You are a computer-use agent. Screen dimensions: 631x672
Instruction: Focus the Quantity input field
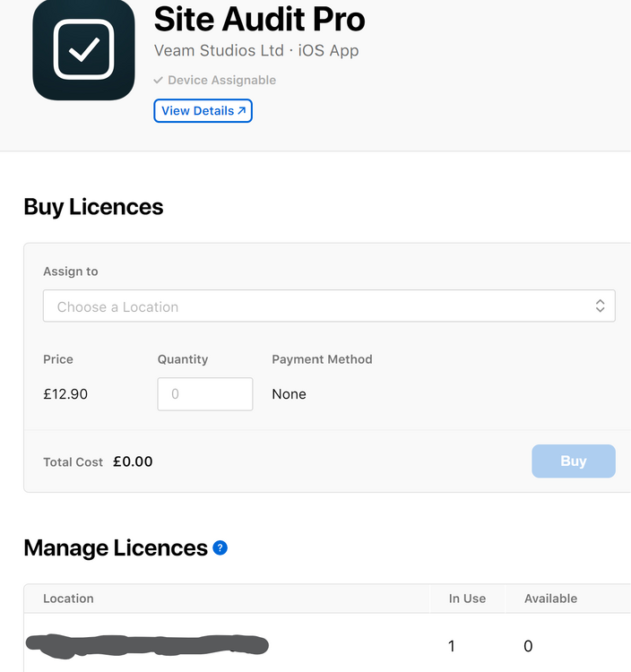(205, 394)
